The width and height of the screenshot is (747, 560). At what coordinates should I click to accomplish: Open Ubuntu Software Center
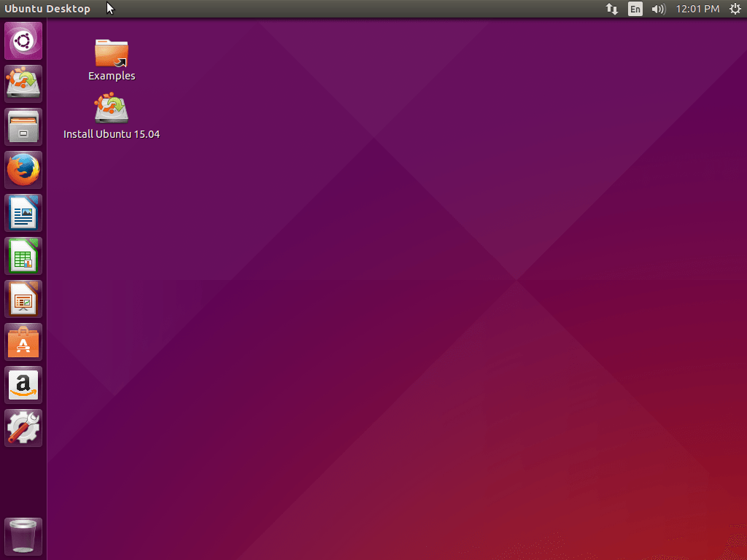click(23, 342)
